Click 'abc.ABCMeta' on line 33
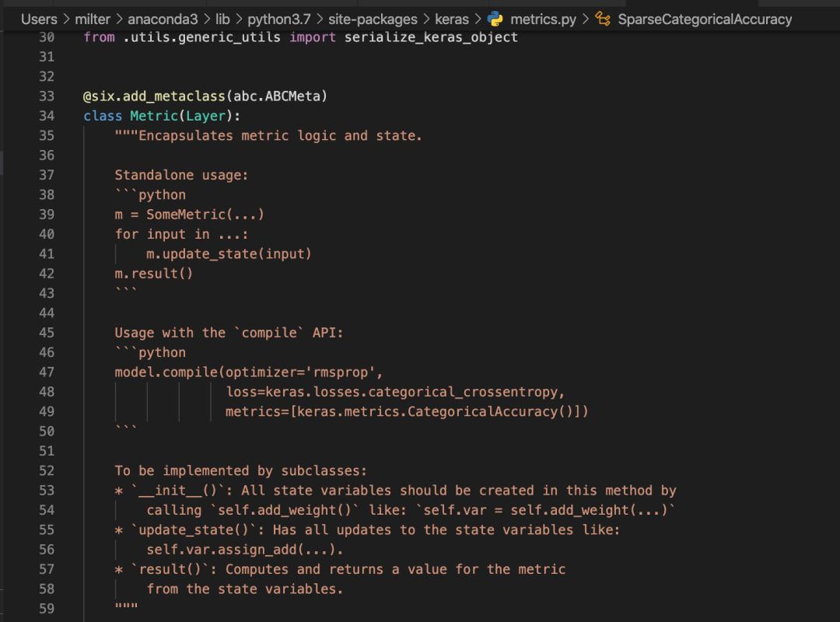Image resolution: width=840 pixels, height=622 pixels. click(276, 96)
